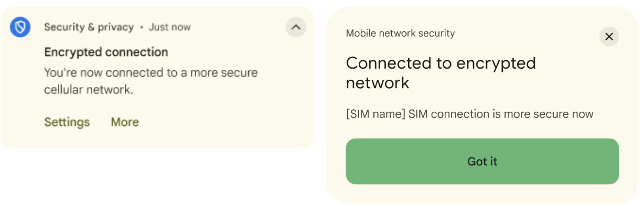The width and height of the screenshot is (644, 213).
Task: Click the Security & privacy app name label
Action: pos(89,27)
